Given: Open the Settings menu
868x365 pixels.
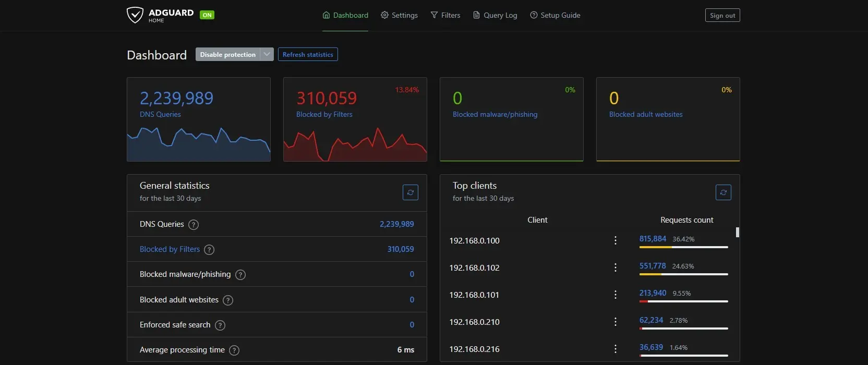Looking at the screenshot, I should tap(399, 15).
